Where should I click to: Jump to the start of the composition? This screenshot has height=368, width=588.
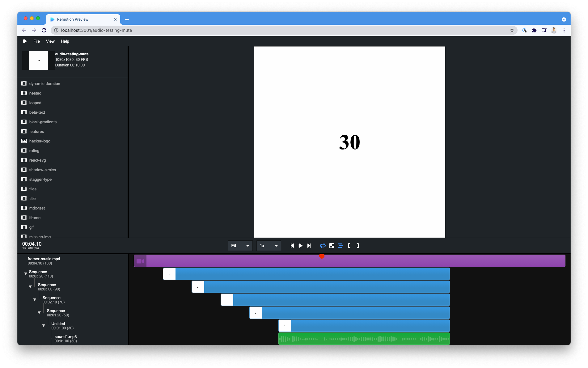point(292,246)
